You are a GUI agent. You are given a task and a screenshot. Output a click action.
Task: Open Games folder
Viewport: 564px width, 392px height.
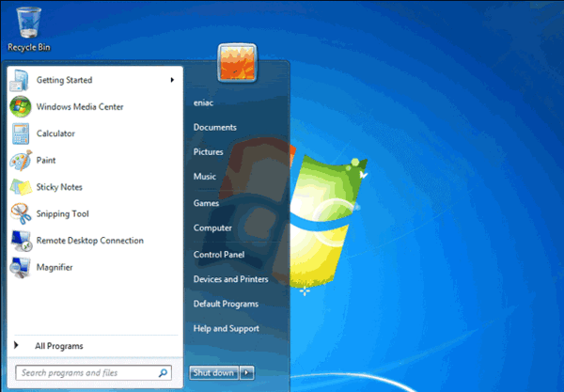[206, 203]
